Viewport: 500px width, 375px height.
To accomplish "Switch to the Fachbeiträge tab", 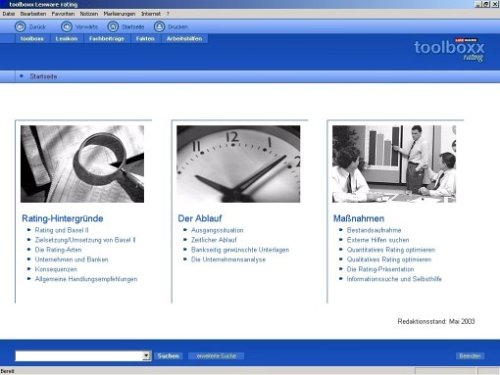I will click(x=107, y=39).
